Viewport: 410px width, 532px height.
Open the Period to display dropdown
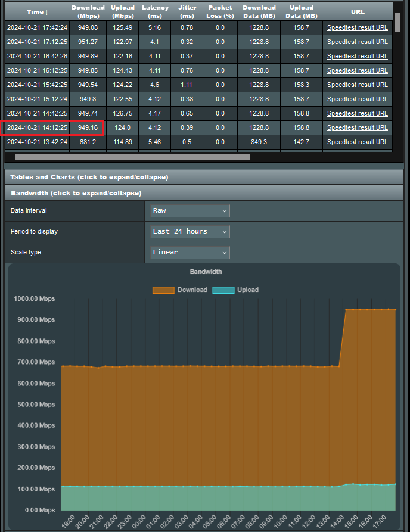pyautogui.click(x=190, y=231)
